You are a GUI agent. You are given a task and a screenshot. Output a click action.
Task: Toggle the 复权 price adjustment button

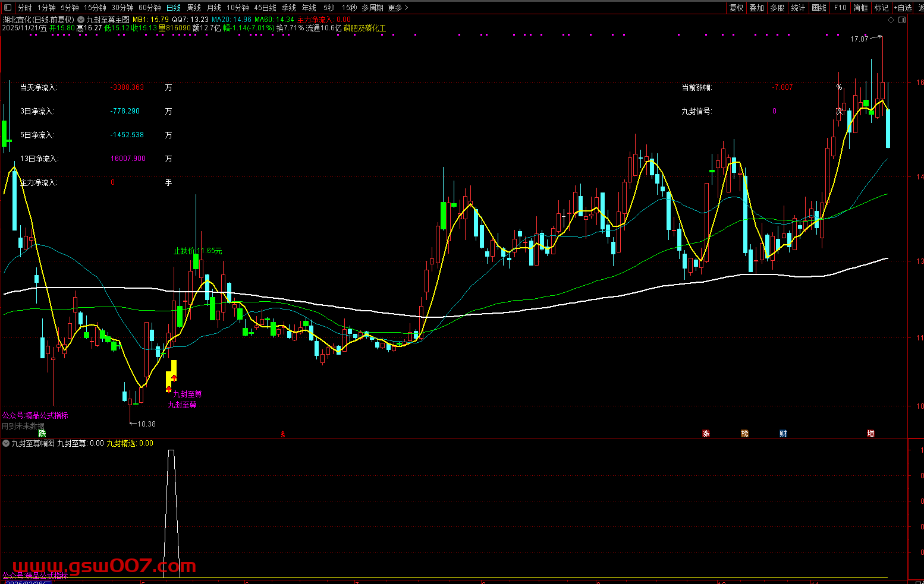point(736,8)
